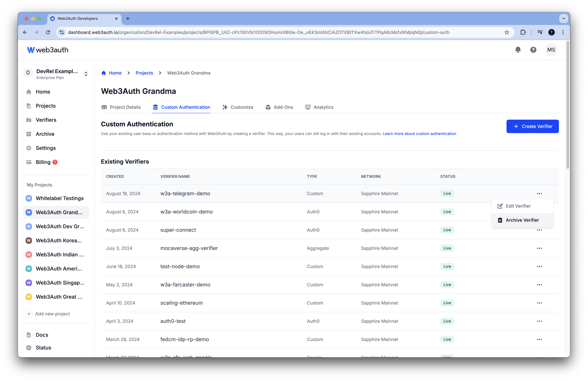This screenshot has height=381, width=588.
Task: Open the Add-Ons tab
Action: coord(279,107)
